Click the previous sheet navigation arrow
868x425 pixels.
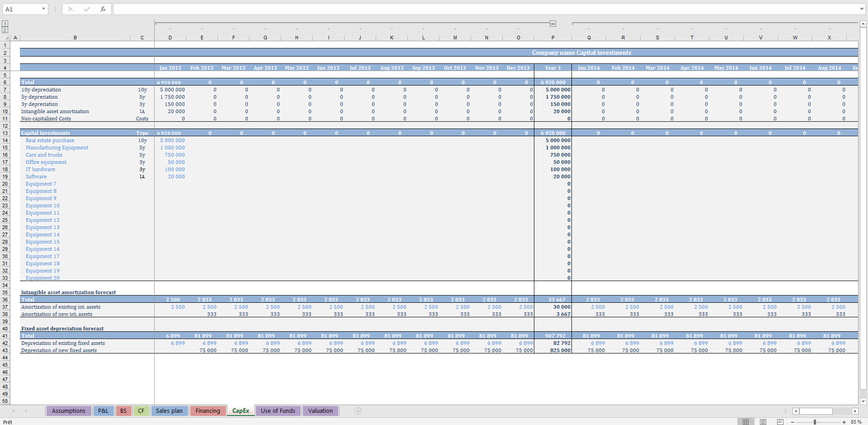click(14, 411)
